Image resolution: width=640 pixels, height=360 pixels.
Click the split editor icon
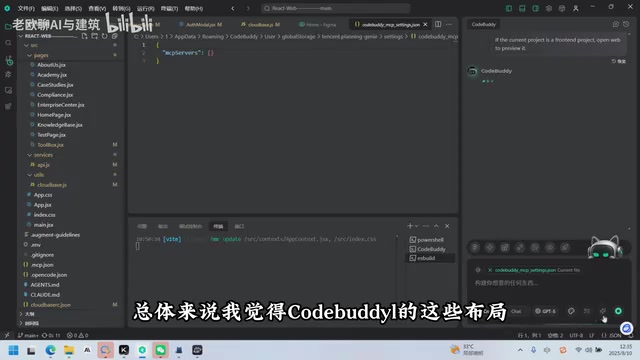[438, 24]
